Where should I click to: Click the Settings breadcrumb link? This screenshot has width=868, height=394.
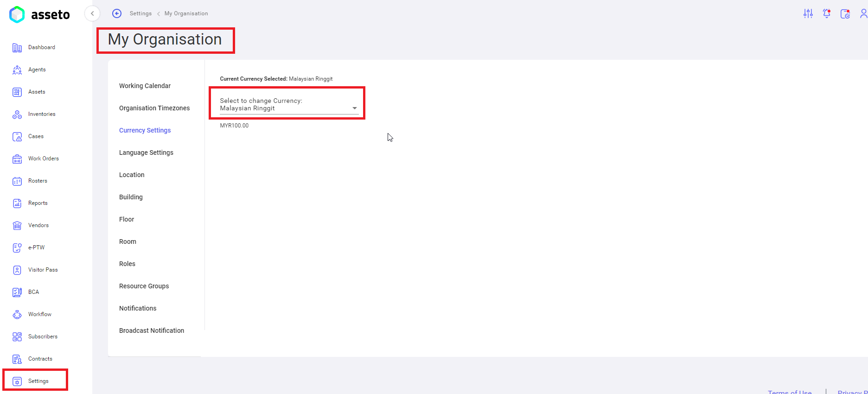tap(140, 13)
